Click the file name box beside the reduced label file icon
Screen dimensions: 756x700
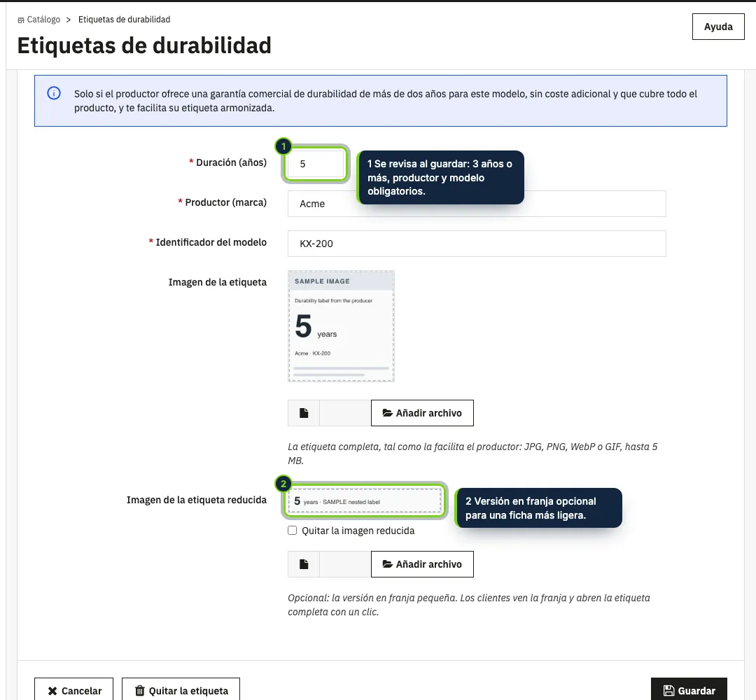pyautogui.click(x=345, y=564)
